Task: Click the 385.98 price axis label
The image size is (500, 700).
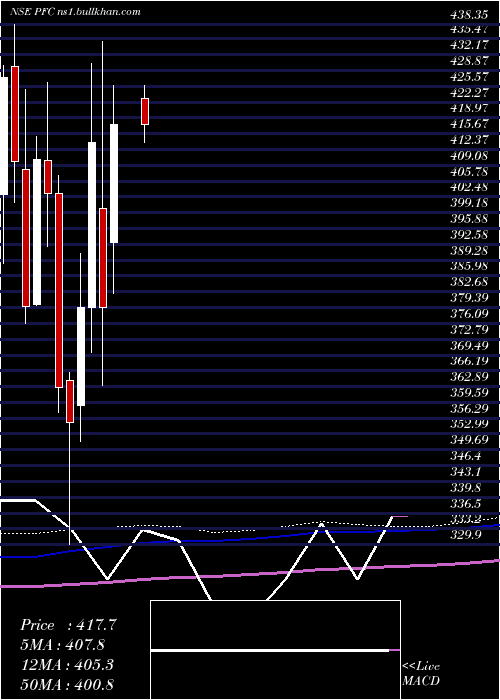Action: [471, 267]
